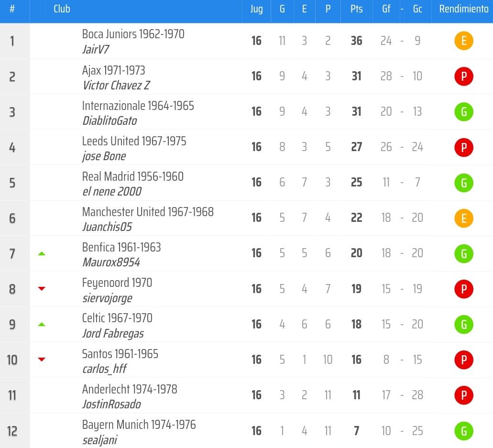Click green up arrow beside Benfica
Screen dimensions: 493x448
pos(42,253)
